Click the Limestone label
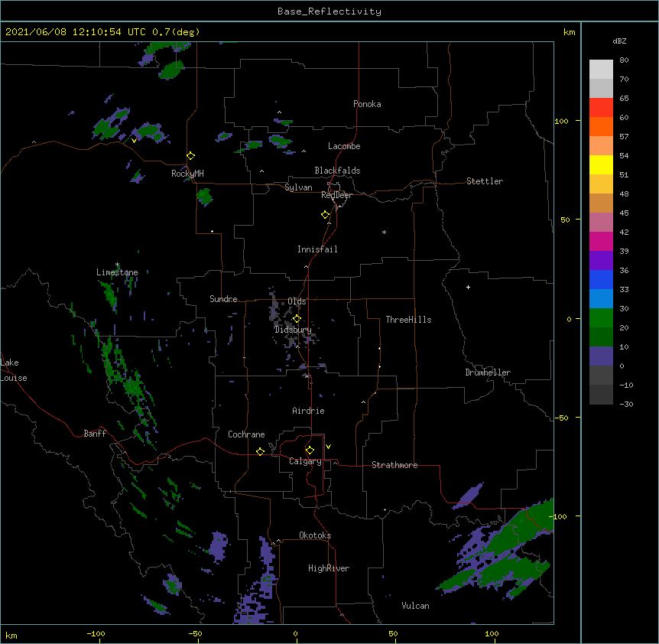Screen dimensions: 659x644 [x=117, y=272]
